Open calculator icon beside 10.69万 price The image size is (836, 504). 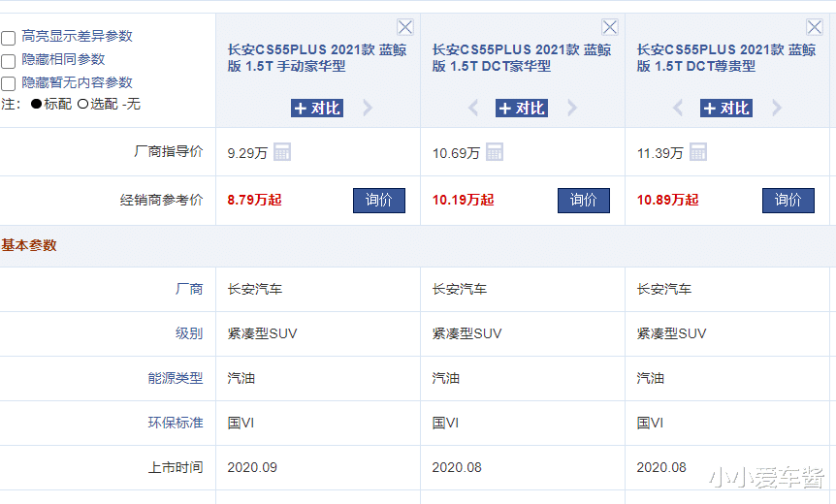[x=495, y=152]
